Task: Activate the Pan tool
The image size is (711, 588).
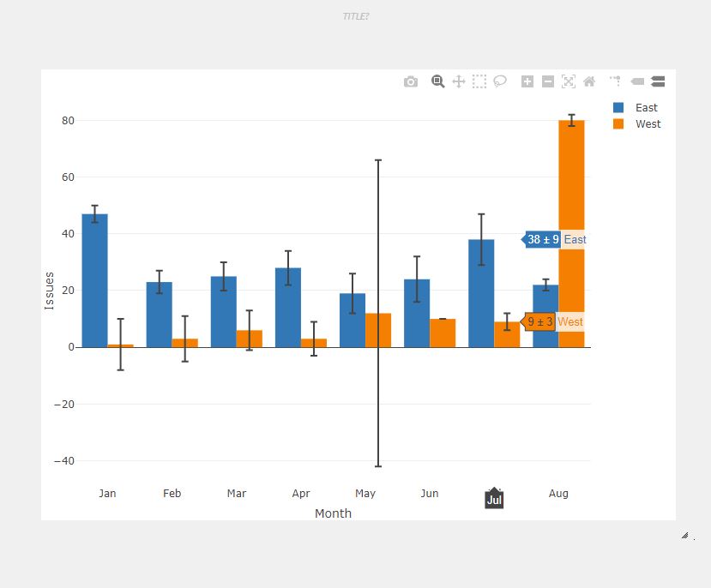Action: 458,81
